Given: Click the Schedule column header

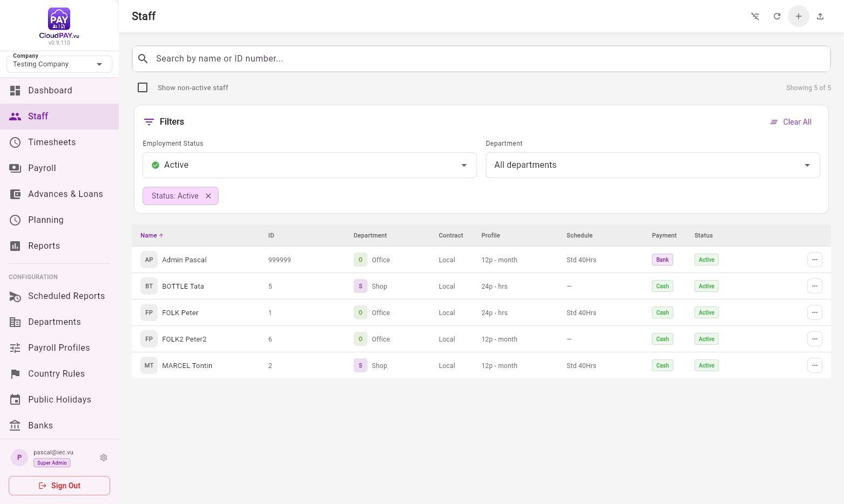Looking at the screenshot, I should pyautogui.click(x=579, y=235).
